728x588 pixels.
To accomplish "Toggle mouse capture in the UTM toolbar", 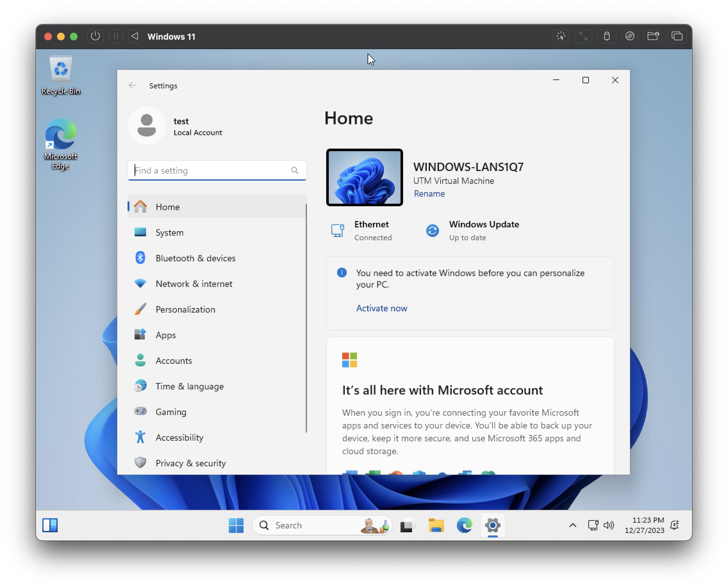I will (561, 36).
